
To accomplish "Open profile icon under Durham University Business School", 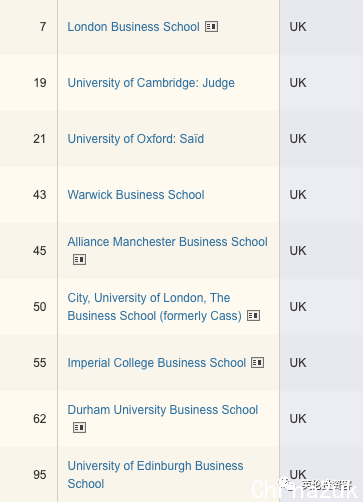I will click(x=79, y=427).
